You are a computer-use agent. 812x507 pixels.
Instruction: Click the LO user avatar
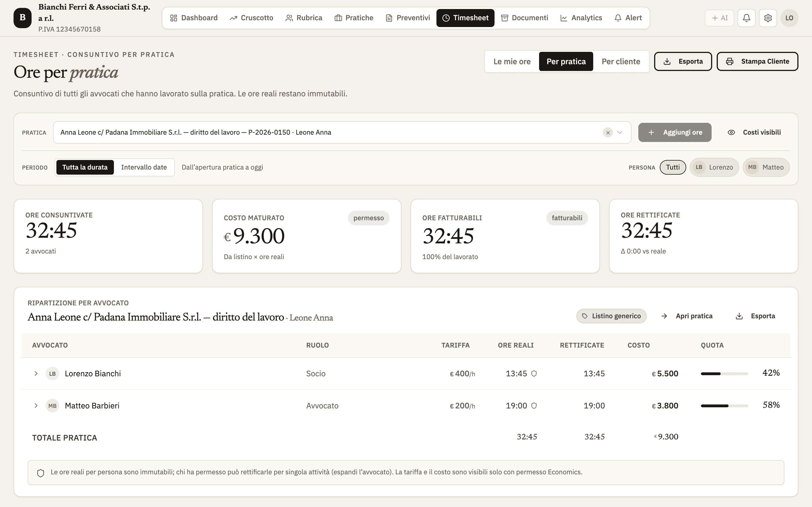(789, 18)
